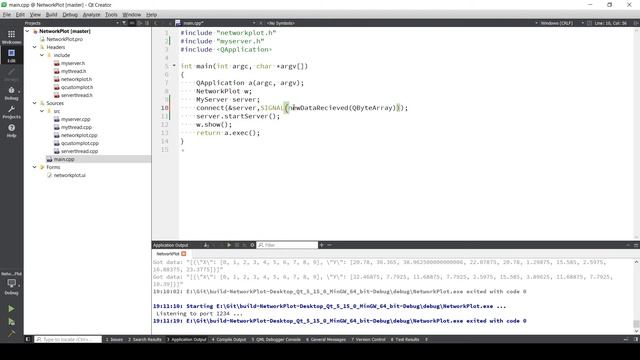This screenshot has width=640, height=360.
Task: Collapse the NetworkPlot [master] project node
Action: tap(27, 31)
